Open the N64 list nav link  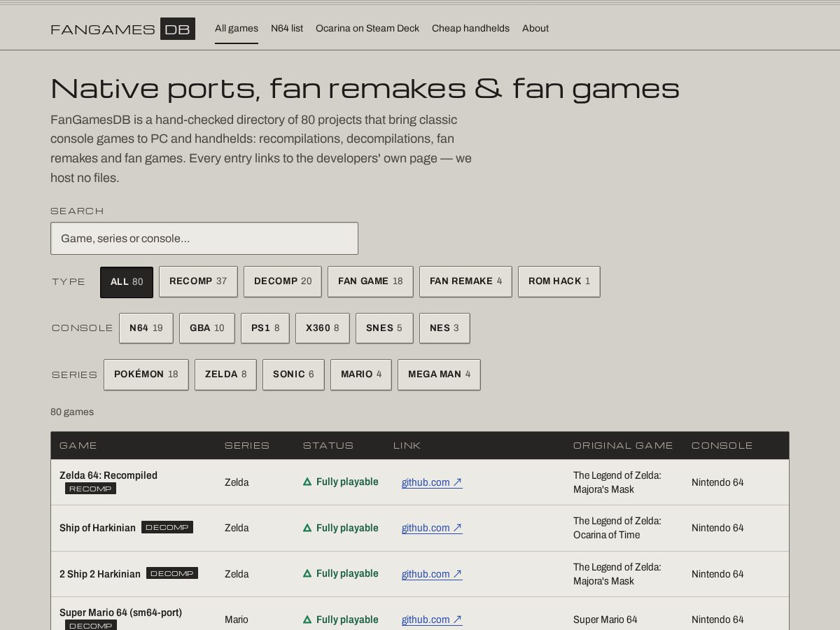click(x=287, y=29)
